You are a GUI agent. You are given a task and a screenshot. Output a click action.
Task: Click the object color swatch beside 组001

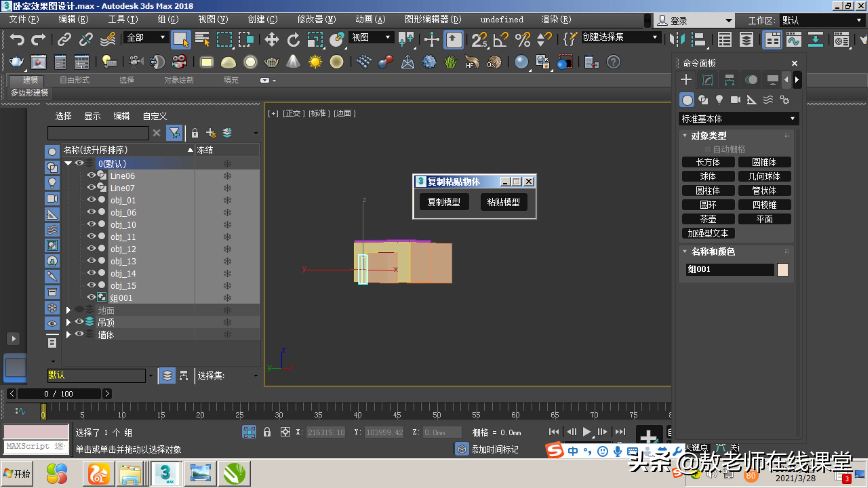click(782, 269)
